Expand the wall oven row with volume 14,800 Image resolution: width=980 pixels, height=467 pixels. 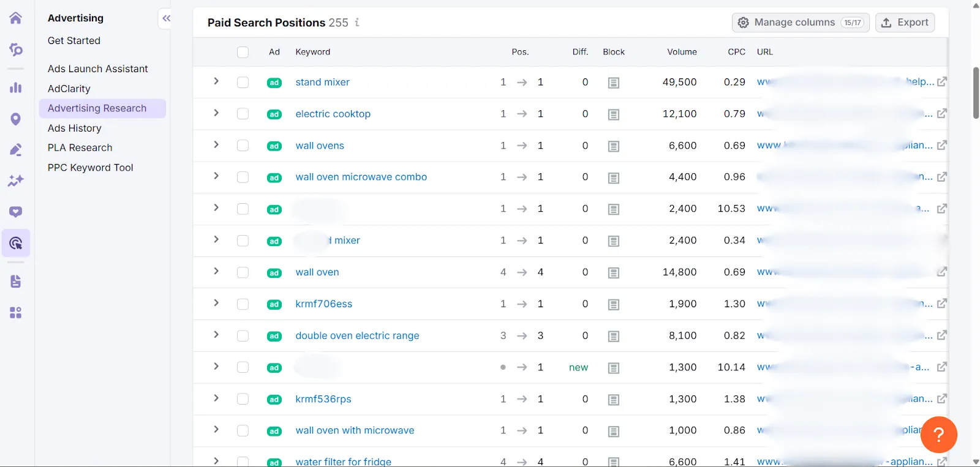[x=216, y=271]
